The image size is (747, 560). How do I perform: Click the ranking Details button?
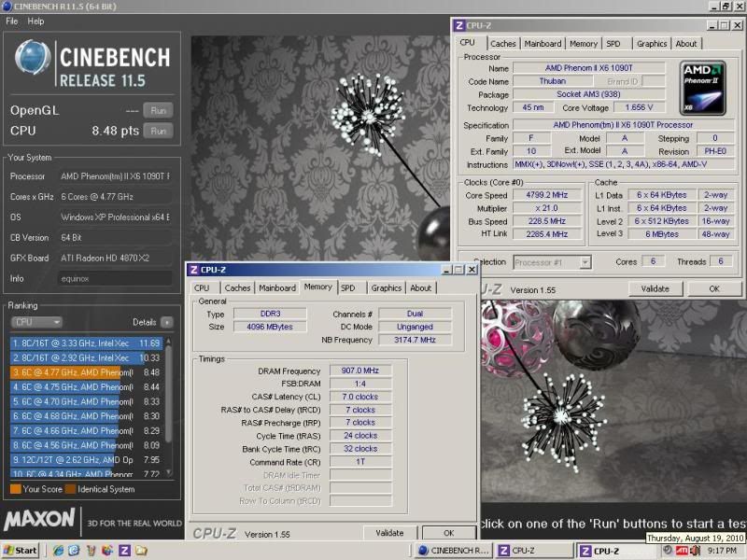pos(167,322)
